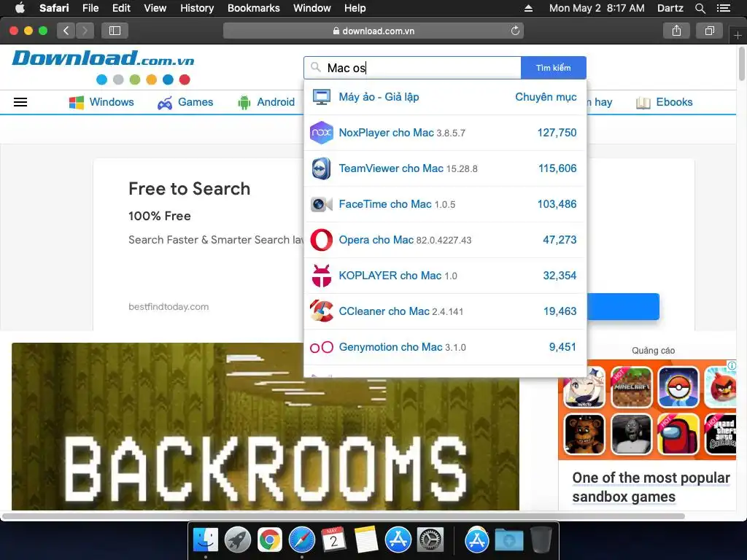Click the Android robot icon
The height and width of the screenshot is (560, 747).
pos(244,102)
